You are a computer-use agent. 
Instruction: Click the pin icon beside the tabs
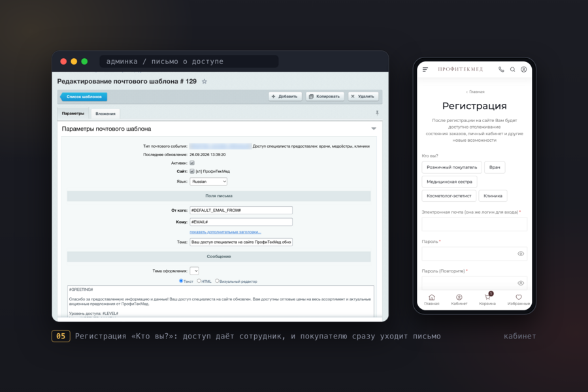377,113
